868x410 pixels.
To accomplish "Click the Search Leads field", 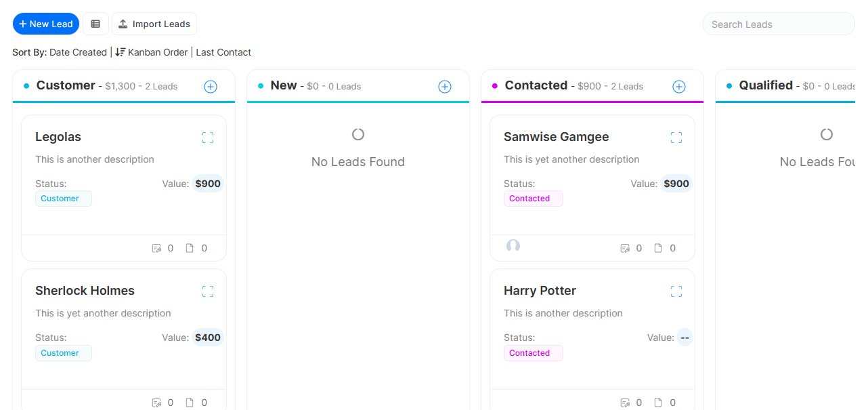I will (779, 24).
